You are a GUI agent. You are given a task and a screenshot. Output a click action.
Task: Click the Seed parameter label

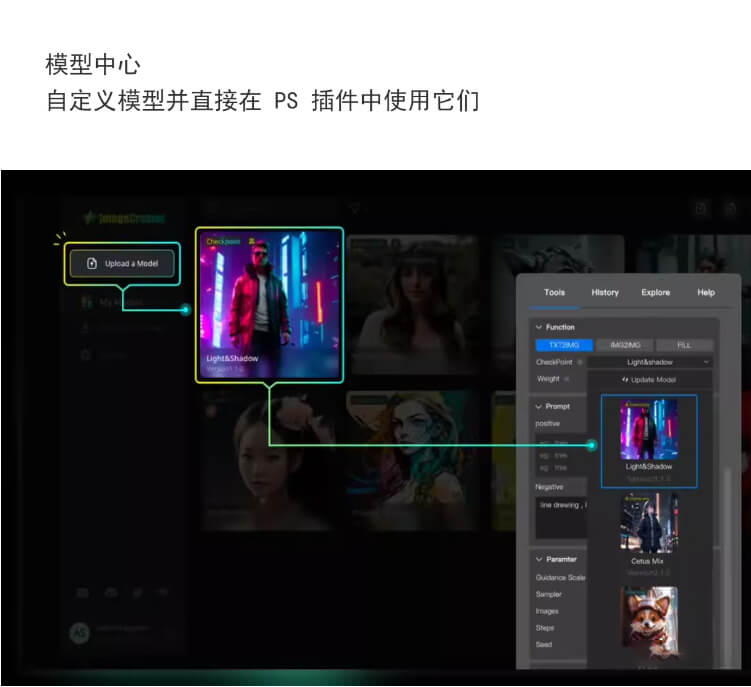pyautogui.click(x=544, y=645)
